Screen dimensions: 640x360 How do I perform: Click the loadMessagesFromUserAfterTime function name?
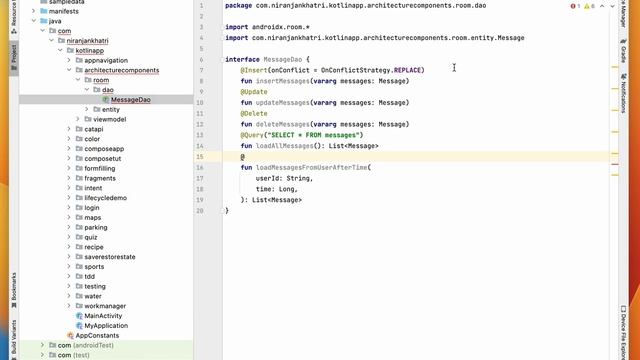(x=311, y=167)
